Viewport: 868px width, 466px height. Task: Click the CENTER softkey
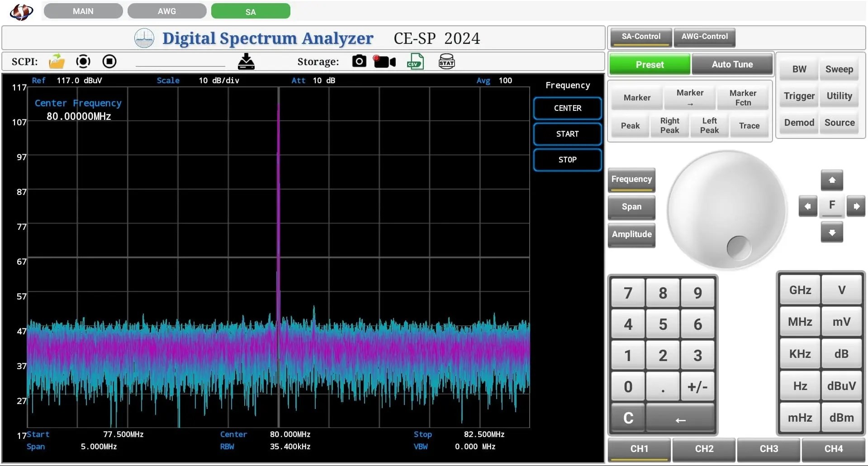point(567,108)
